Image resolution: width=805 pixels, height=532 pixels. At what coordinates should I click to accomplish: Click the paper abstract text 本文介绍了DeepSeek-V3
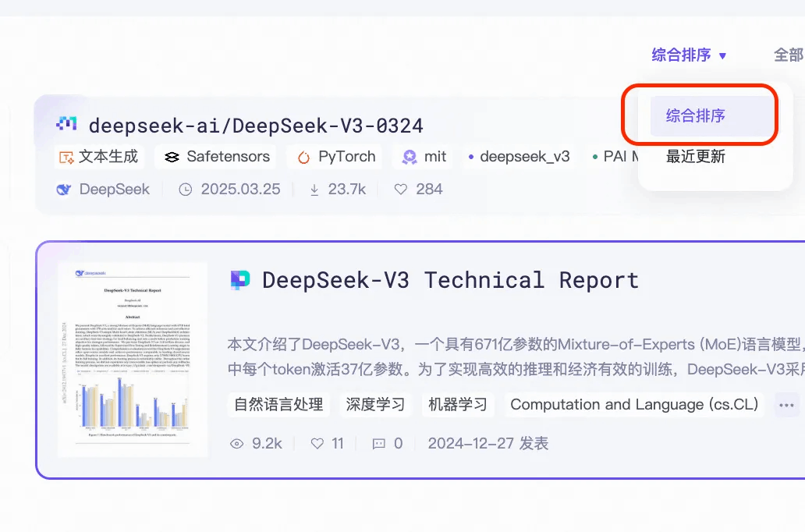pyautogui.click(x=516, y=357)
